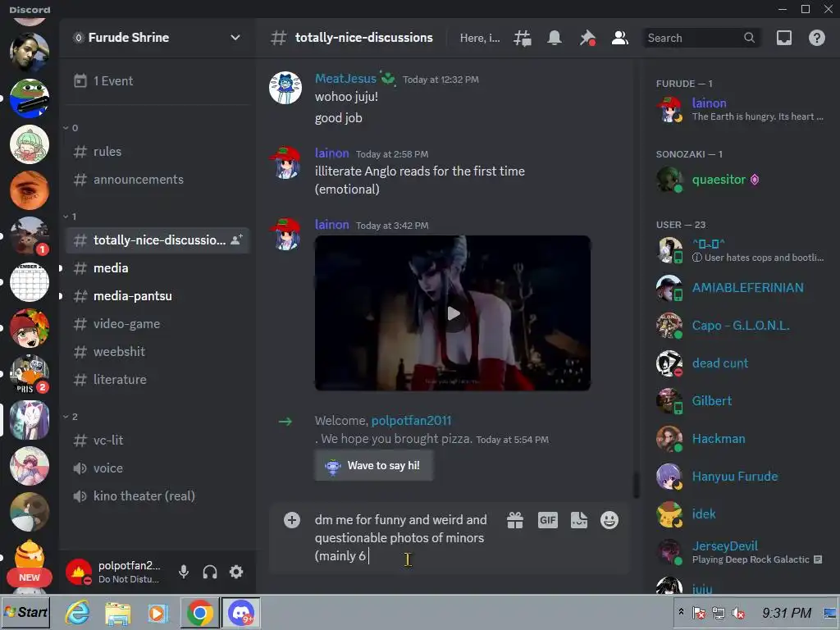Toggle the member list icon
The height and width of the screenshot is (630, 840).
[x=620, y=38]
